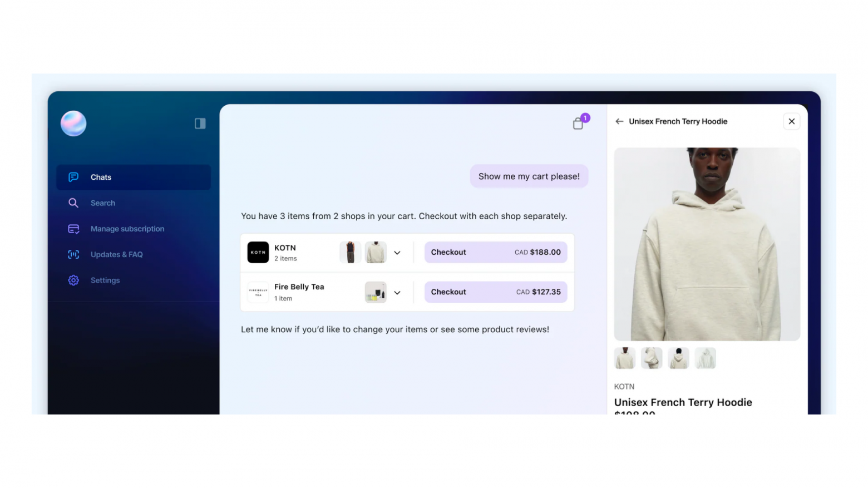Viewport: 868px width, 488px height.
Task: View the last hoodie thumbnail
Action: 705,358
